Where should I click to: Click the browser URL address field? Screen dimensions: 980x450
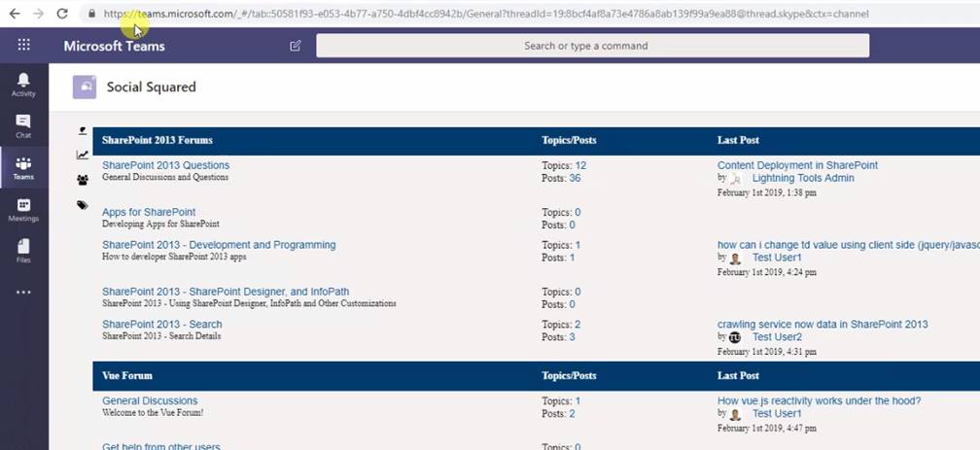[x=486, y=14]
